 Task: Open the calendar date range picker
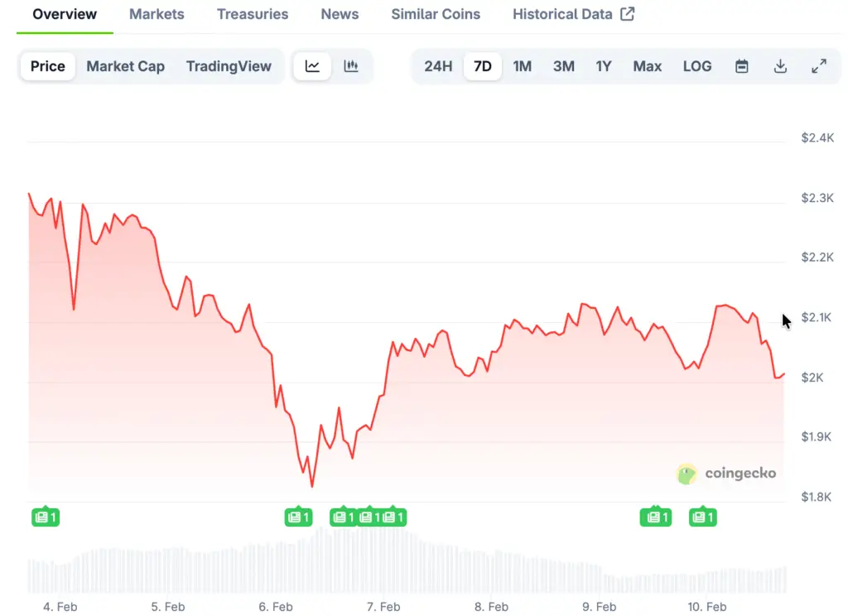pos(742,66)
